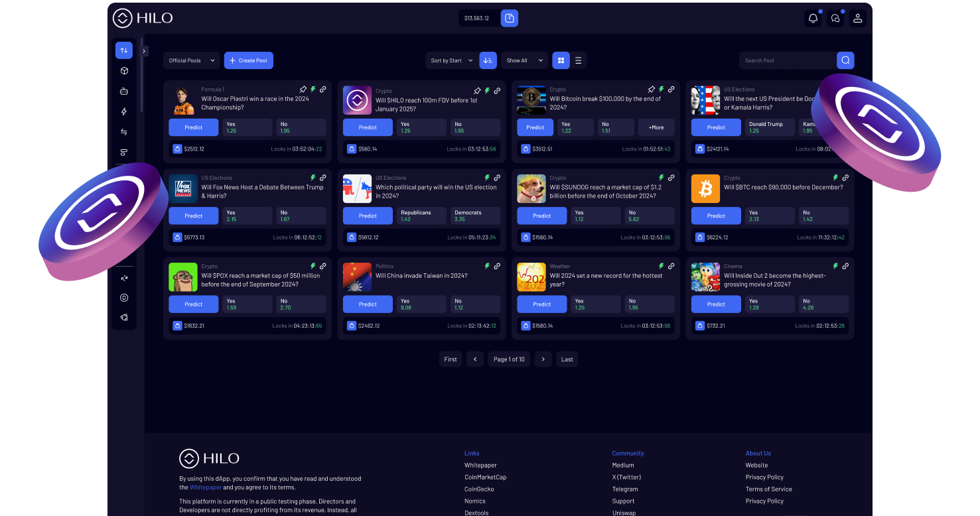Go to the previous page arrow
This screenshot has height=516, width=980.
[474, 359]
